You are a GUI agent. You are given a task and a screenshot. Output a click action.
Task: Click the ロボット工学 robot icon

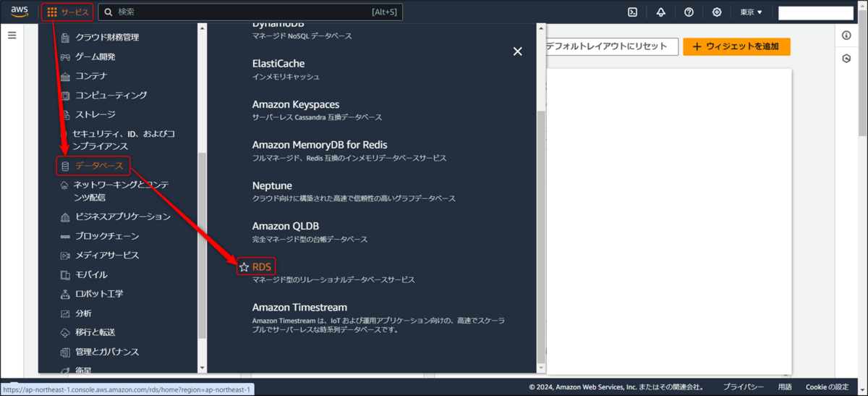pyautogui.click(x=65, y=294)
